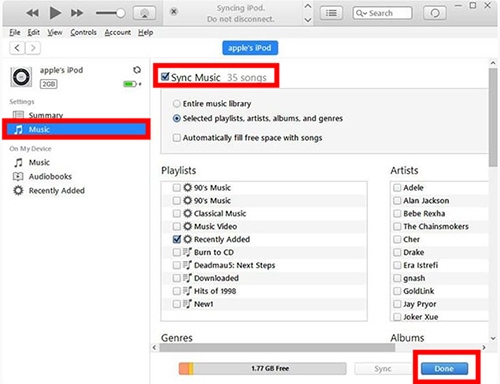Click the horizontal scrollbar thumb

[277, 348]
